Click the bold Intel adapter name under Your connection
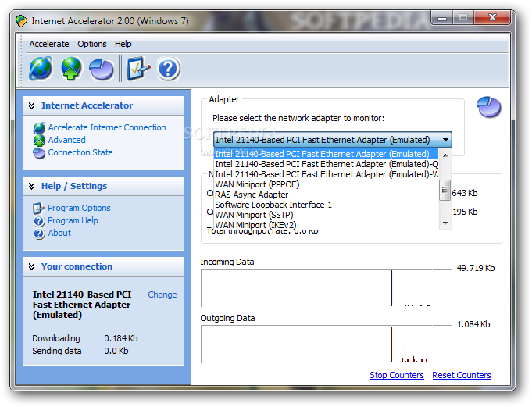 (x=82, y=305)
